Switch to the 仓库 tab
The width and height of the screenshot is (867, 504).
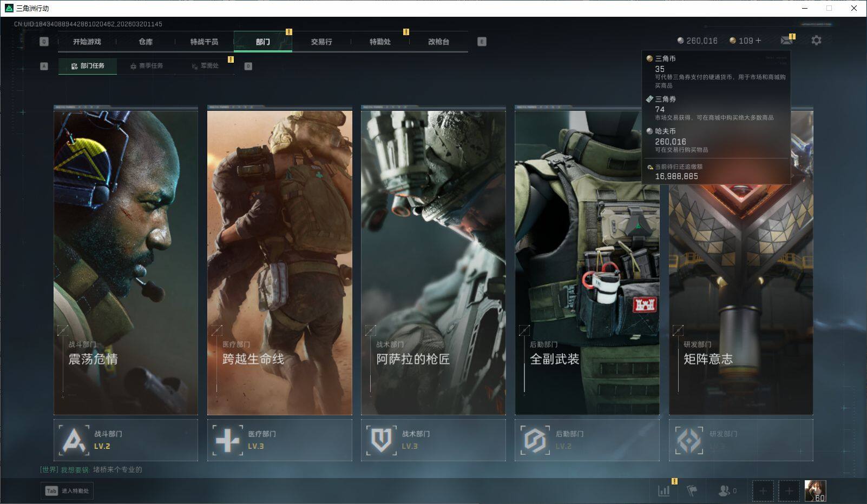[x=146, y=42]
